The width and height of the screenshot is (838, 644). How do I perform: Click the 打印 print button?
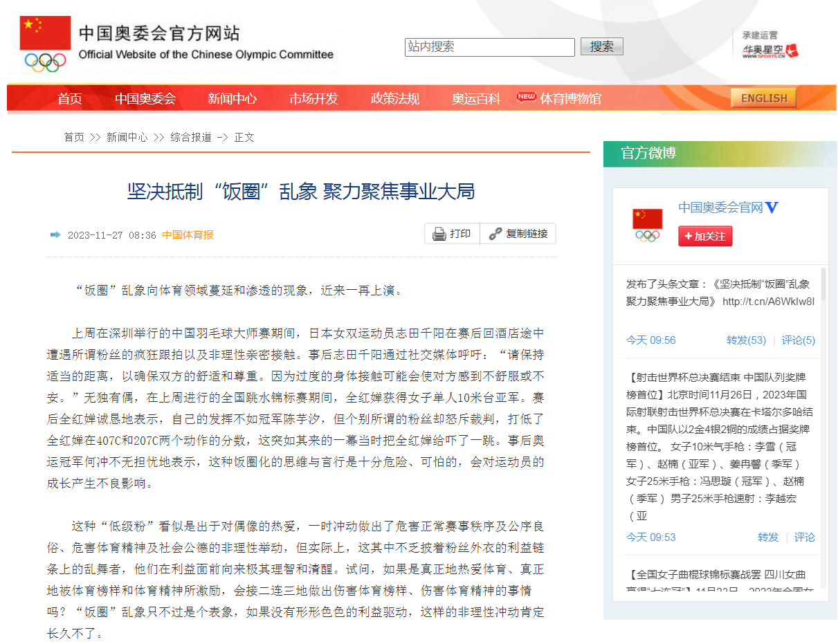click(x=452, y=234)
